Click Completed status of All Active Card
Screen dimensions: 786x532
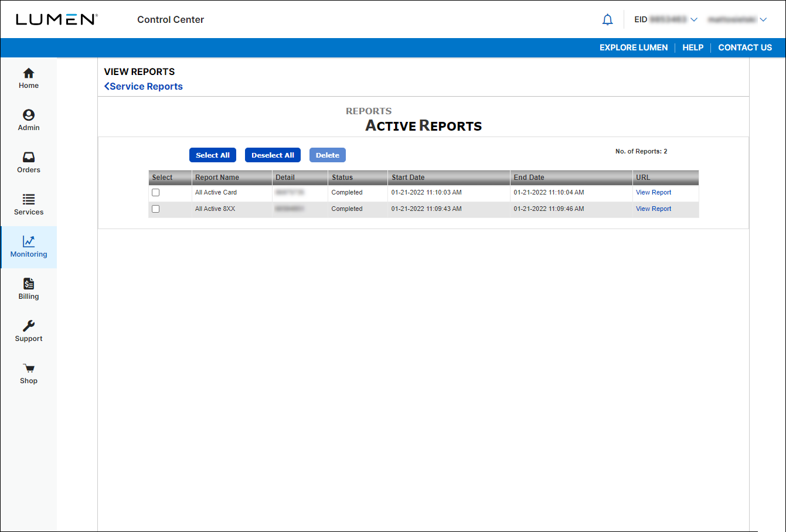[347, 192]
